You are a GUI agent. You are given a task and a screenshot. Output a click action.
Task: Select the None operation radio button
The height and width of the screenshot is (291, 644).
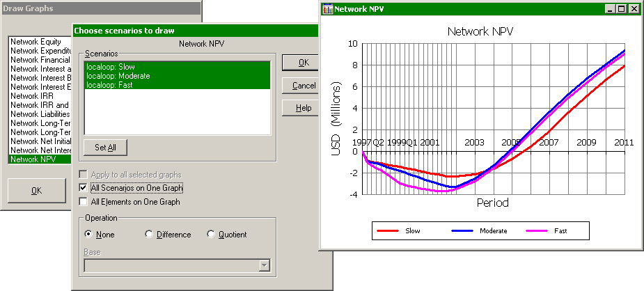click(x=88, y=235)
